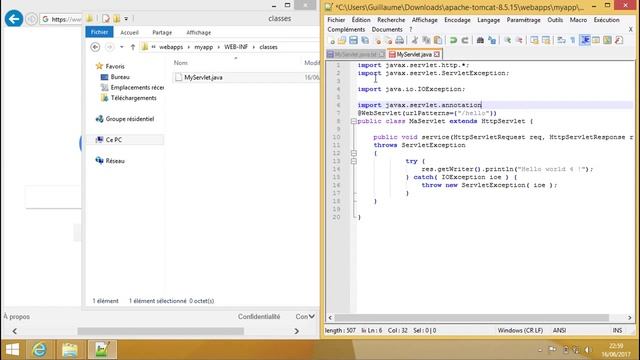The width and height of the screenshot is (640, 360).
Task: Click the Redo toolbar icon
Action: (464, 40)
